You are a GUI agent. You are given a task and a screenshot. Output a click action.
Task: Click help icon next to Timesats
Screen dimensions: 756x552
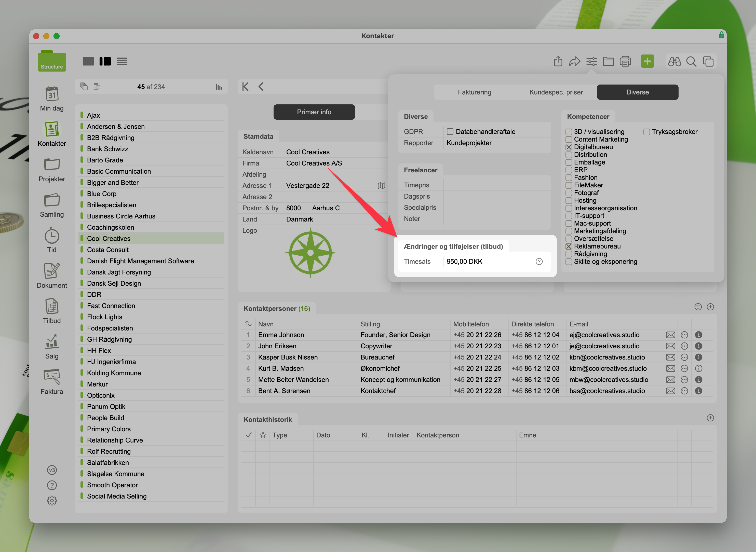click(x=539, y=261)
